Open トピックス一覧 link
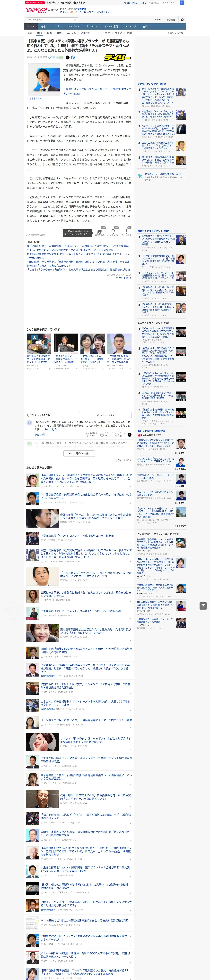Viewport: 210px width, 980px height. (x=175, y=33)
